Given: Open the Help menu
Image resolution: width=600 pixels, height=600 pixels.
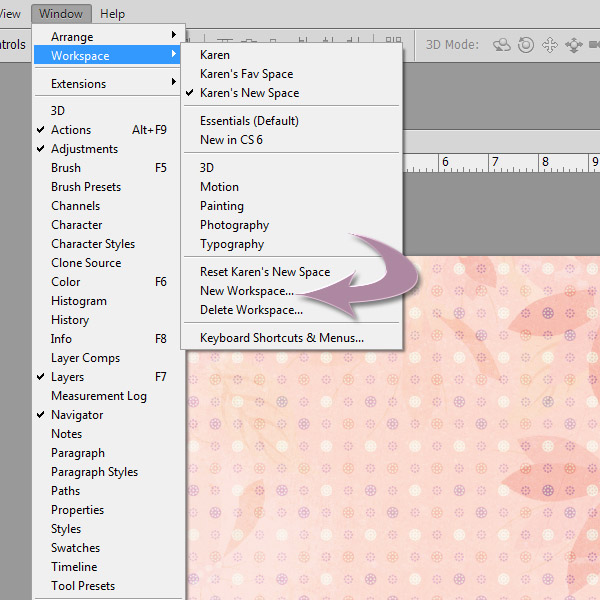Looking at the screenshot, I should coord(112,14).
